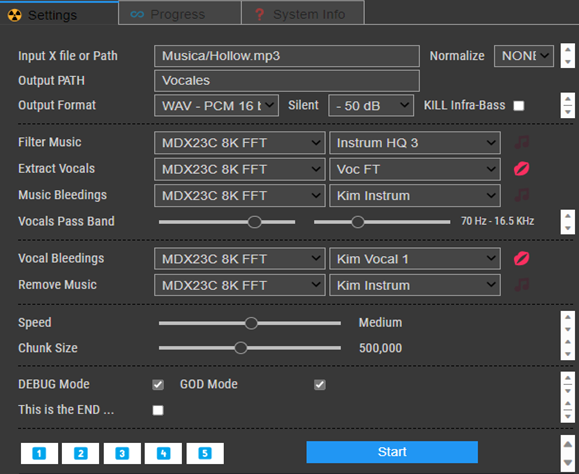Click the down arrow beside Normalize

pos(568,62)
